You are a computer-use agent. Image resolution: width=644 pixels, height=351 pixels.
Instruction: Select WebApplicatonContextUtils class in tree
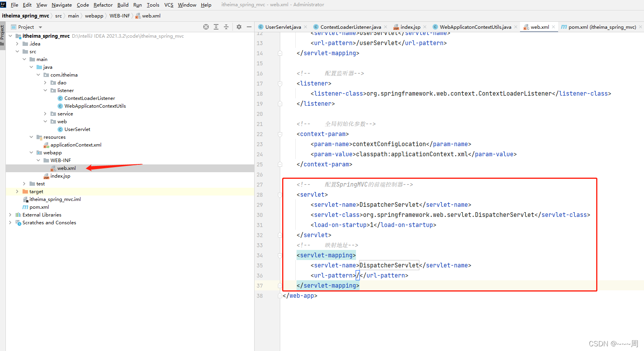[x=95, y=106]
